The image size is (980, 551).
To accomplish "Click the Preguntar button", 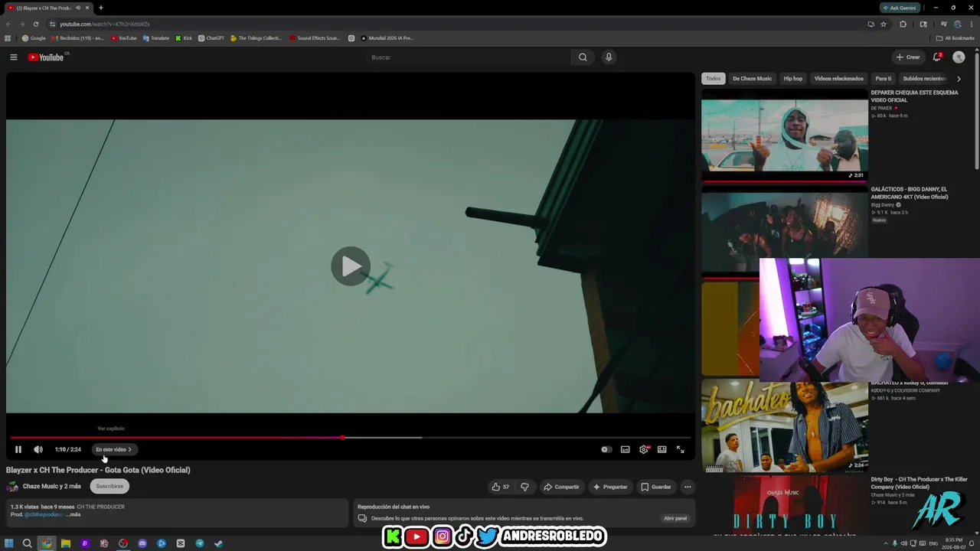I will (x=610, y=487).
